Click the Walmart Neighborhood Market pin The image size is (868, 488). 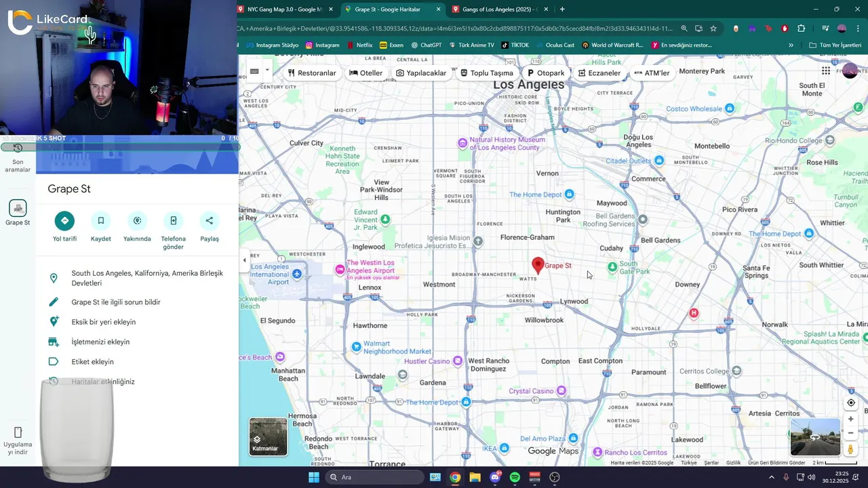(357, 347)
